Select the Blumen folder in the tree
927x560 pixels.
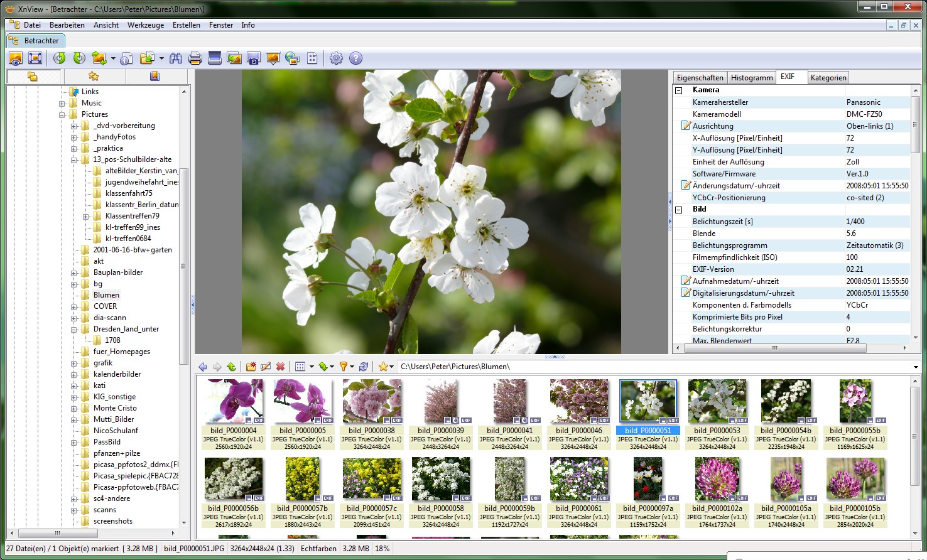tap(106, 295)
